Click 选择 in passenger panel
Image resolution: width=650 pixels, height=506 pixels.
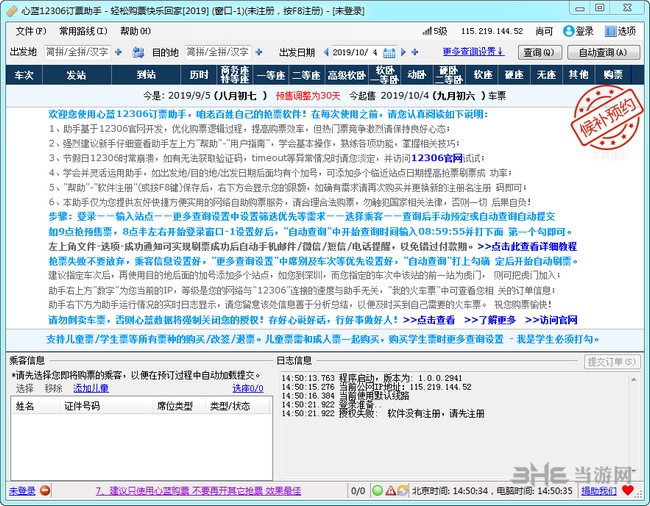pos(24,388)
